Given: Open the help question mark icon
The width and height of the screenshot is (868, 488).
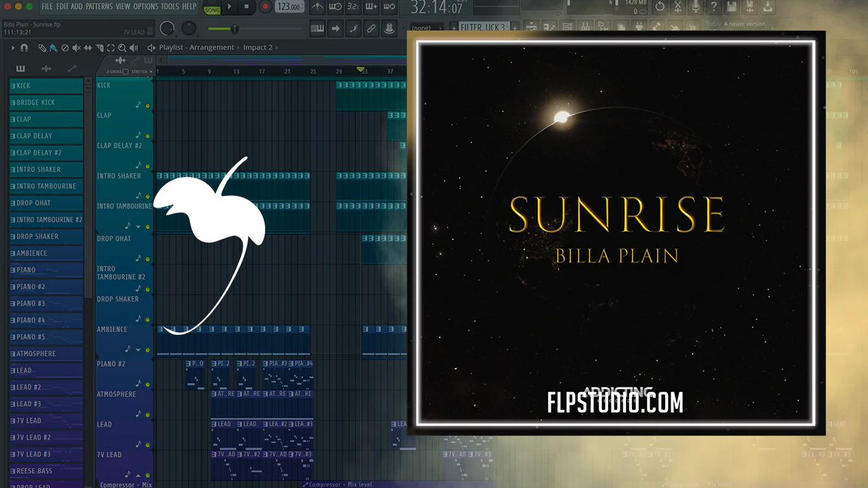Looking at the screenshot, I should [x=713, y=7].
